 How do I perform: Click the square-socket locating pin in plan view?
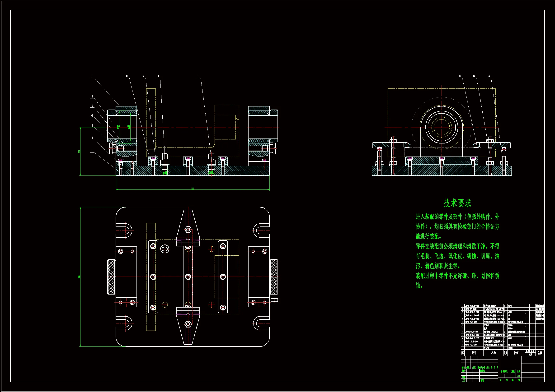click(x=165, y=249)
